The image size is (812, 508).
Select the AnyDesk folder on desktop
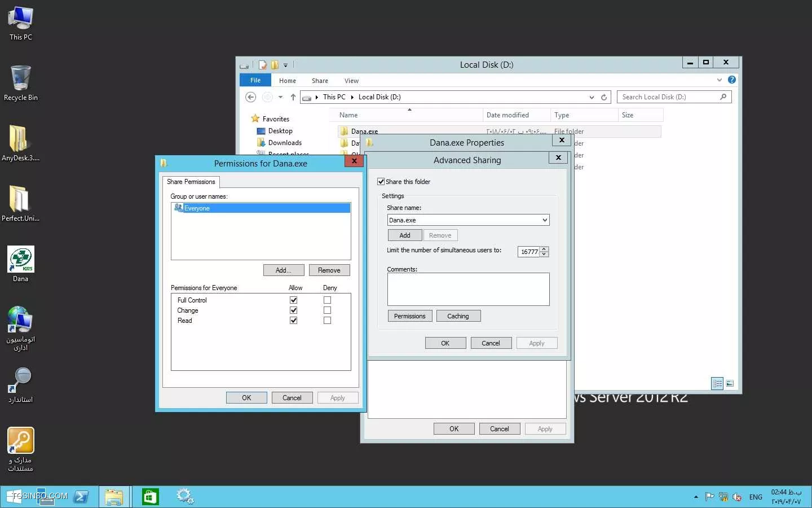pyautogui.click(x=21, y=143)
